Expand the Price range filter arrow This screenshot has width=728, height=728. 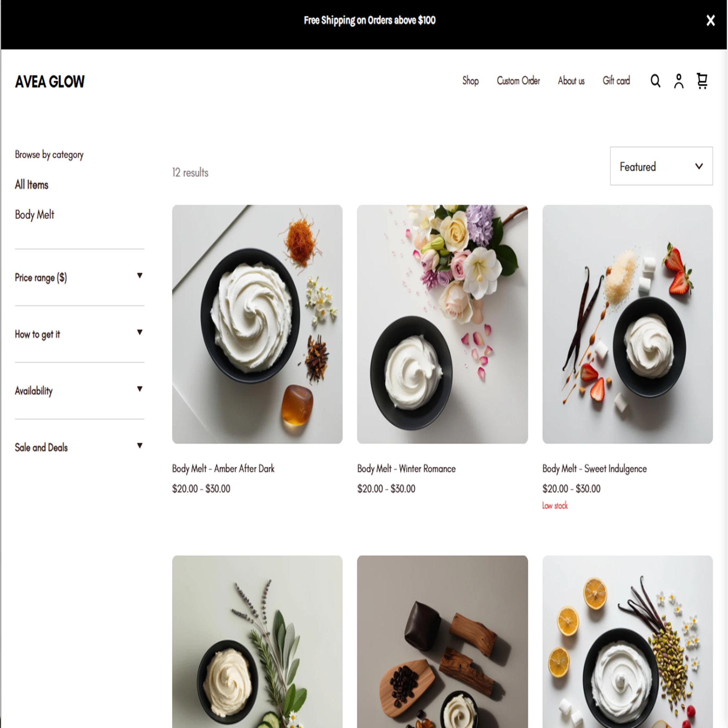pyautogui.click(x=140, y=276)
